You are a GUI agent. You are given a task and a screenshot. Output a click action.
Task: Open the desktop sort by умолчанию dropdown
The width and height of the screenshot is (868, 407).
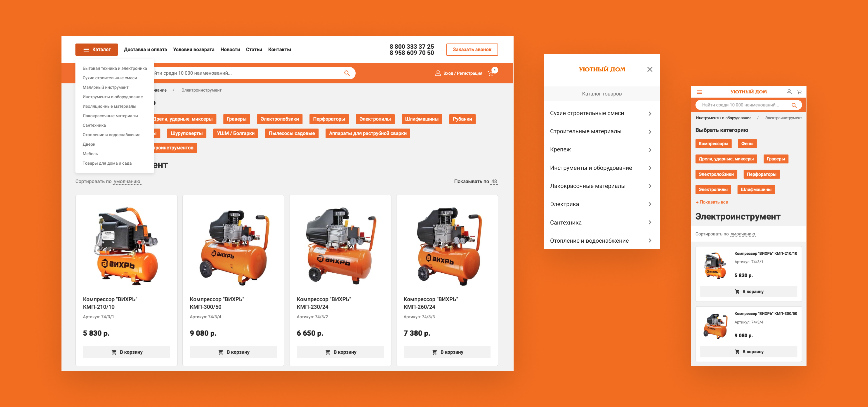click(x=127, y=182)
